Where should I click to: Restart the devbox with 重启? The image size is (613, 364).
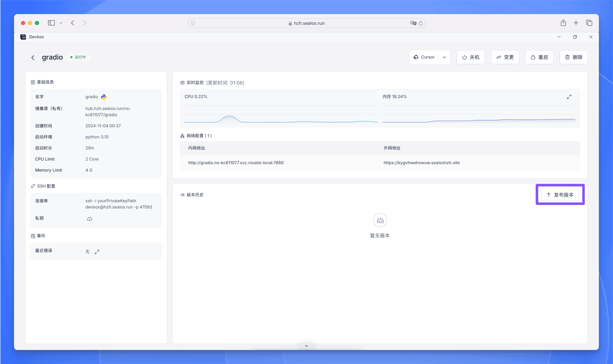(x=539, y=57)
